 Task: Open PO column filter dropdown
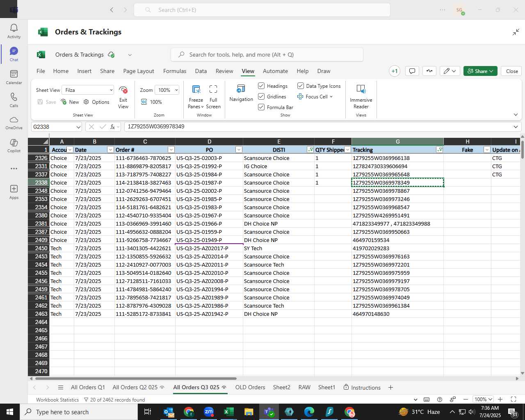[x=239, y=150]
